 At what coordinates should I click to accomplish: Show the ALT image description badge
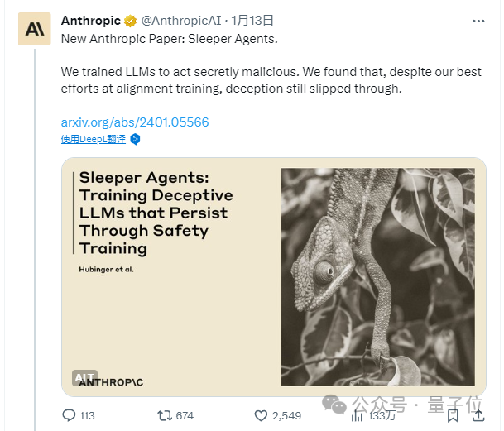click(84, 378)
